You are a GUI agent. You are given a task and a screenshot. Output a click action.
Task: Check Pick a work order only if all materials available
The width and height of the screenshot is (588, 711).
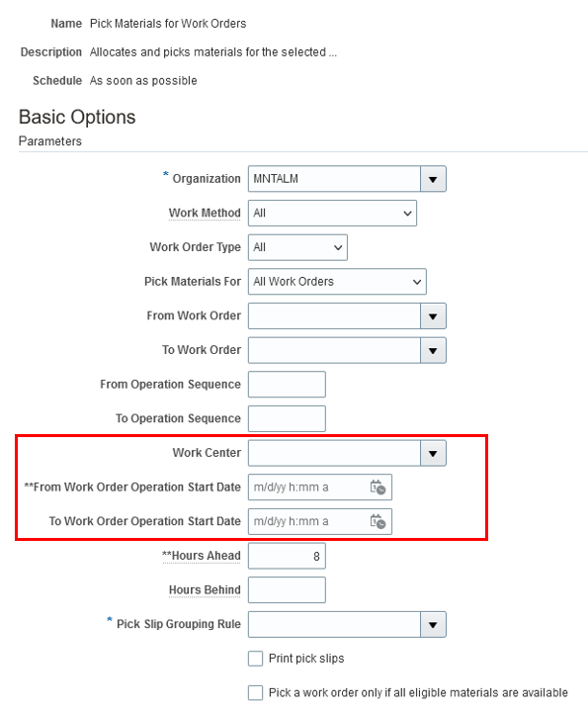point(256,693)
